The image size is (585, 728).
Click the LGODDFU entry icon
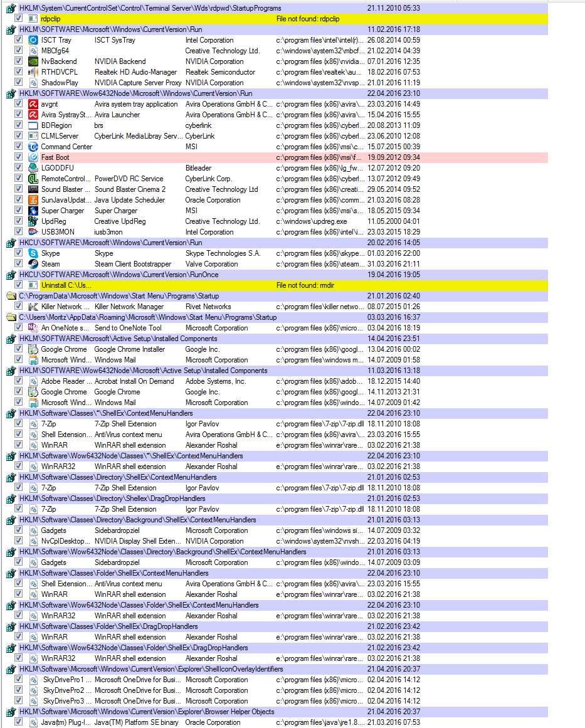click(x=33, y=168)
